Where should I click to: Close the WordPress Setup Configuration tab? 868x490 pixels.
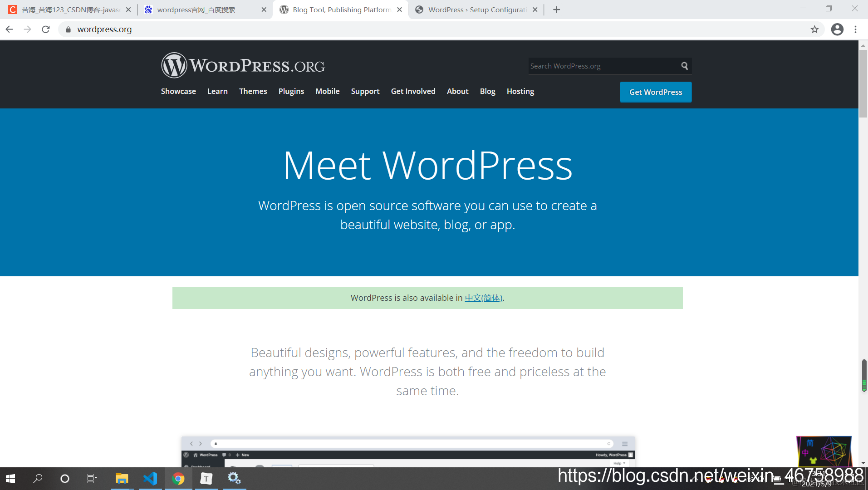pos(535,10)
